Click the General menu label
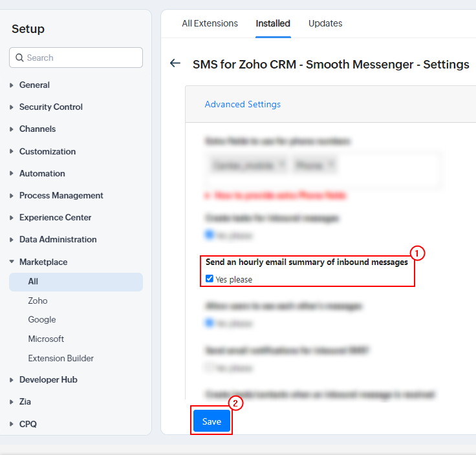 pyautogui.click(x=34, y=85)
